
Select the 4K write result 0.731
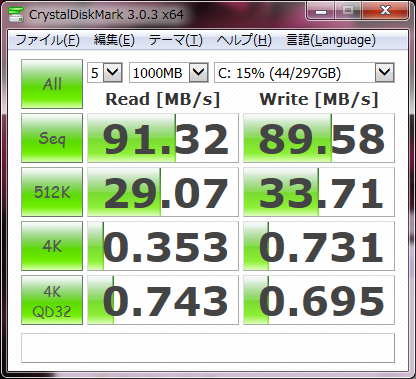319,246
